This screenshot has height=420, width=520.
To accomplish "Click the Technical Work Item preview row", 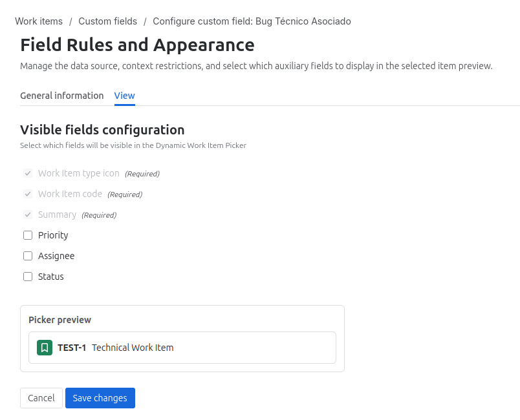I will pos(182,348).
